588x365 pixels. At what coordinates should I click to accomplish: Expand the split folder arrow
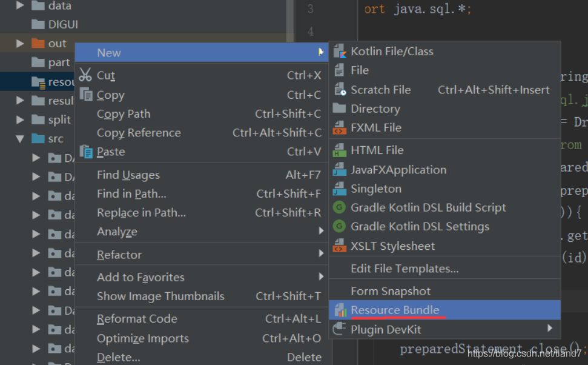click(x=20, y=120)
